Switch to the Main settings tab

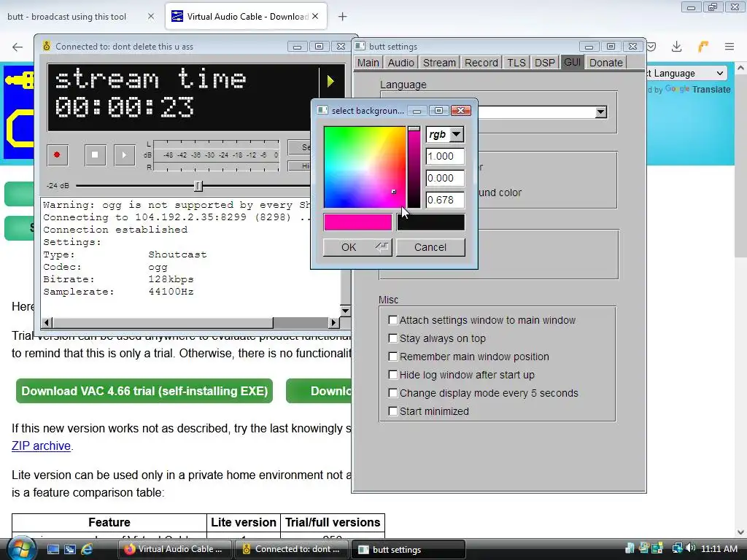[368, 63]
